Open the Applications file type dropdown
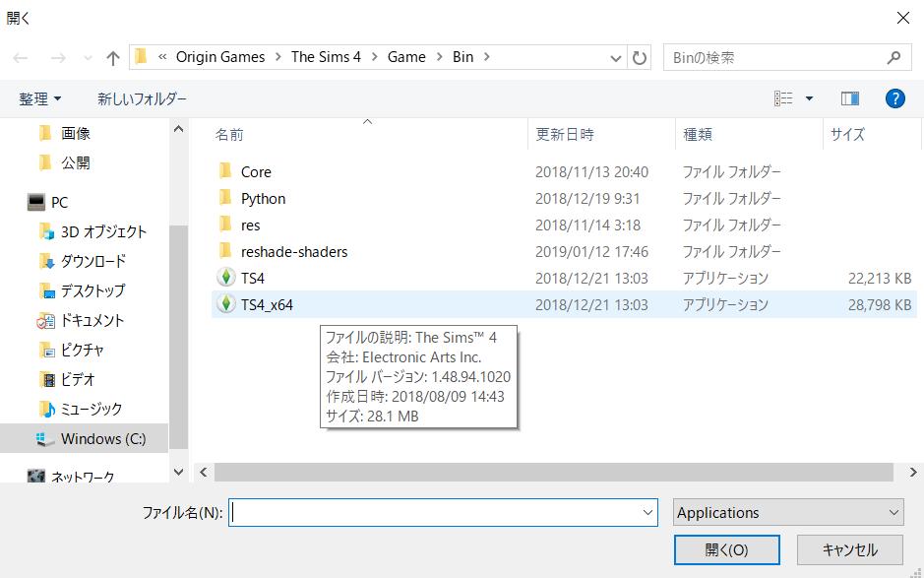 click(x=787, y=512)
